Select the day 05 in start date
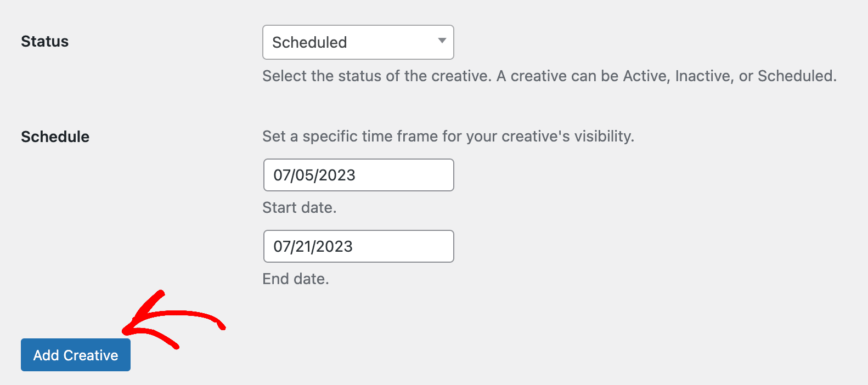Image resolution: width=868 pixels, height=385 pixels. (304, 175)
